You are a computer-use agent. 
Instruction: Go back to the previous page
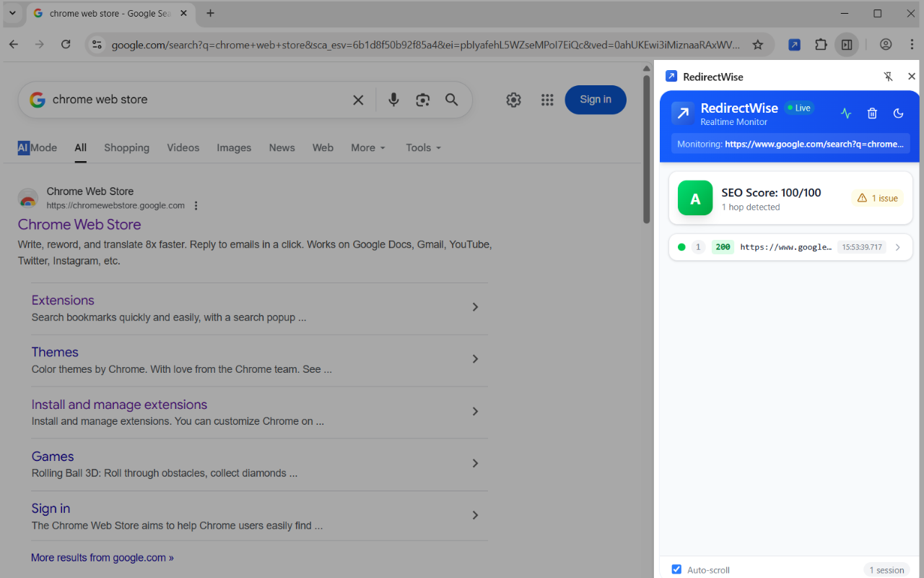(14, 45)
